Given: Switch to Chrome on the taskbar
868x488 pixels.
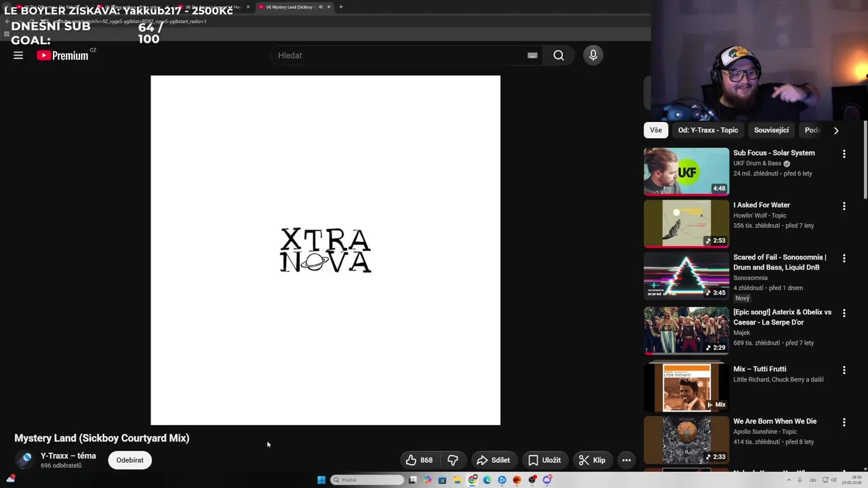Looking at the screenshot, I should 472,480.
